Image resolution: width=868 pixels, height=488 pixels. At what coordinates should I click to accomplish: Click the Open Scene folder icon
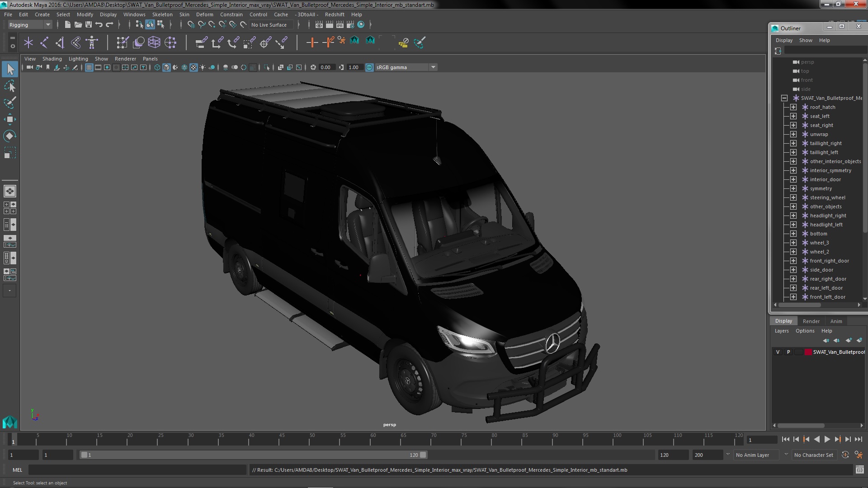(x=78, y=24)
